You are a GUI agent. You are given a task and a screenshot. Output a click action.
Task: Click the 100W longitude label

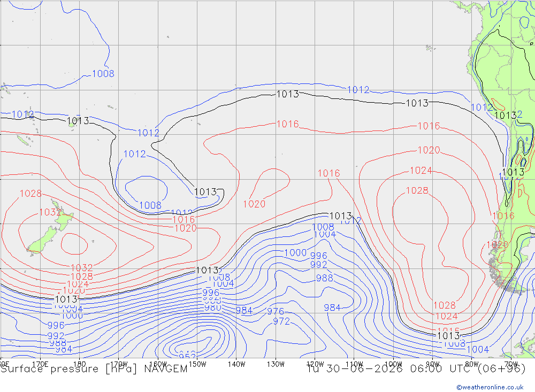[393, 364]
